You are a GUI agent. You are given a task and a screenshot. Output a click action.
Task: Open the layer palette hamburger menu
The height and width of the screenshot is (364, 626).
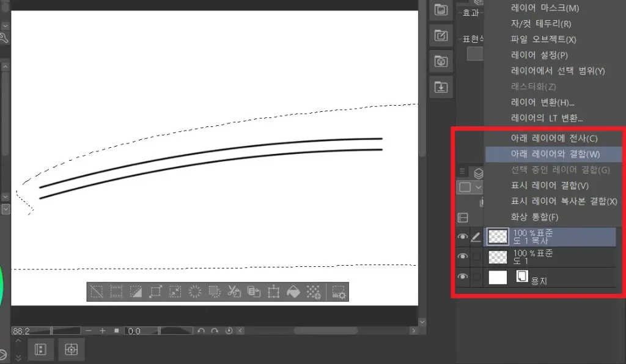[462, 172]
